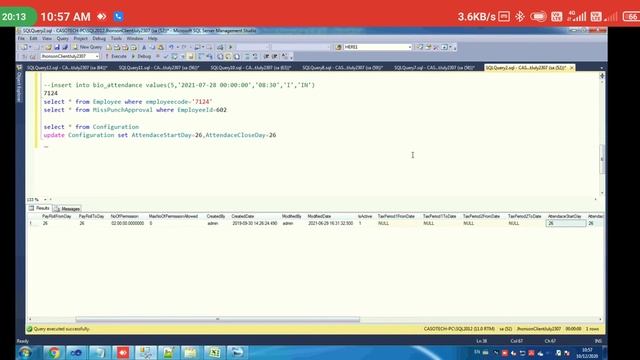Click the NoOfPermission cell value

127,223
